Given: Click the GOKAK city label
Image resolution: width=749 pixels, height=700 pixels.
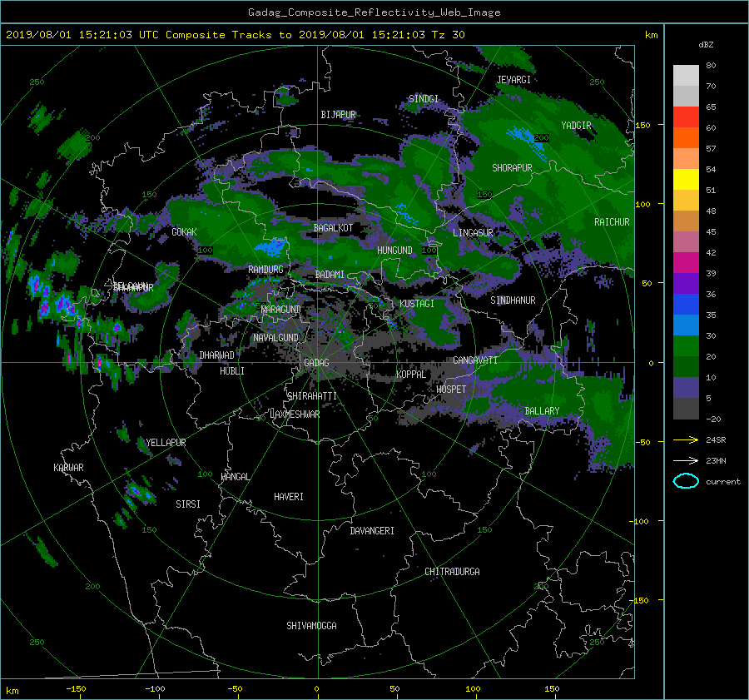Looking at the screenshot, I should pos(185,232).
